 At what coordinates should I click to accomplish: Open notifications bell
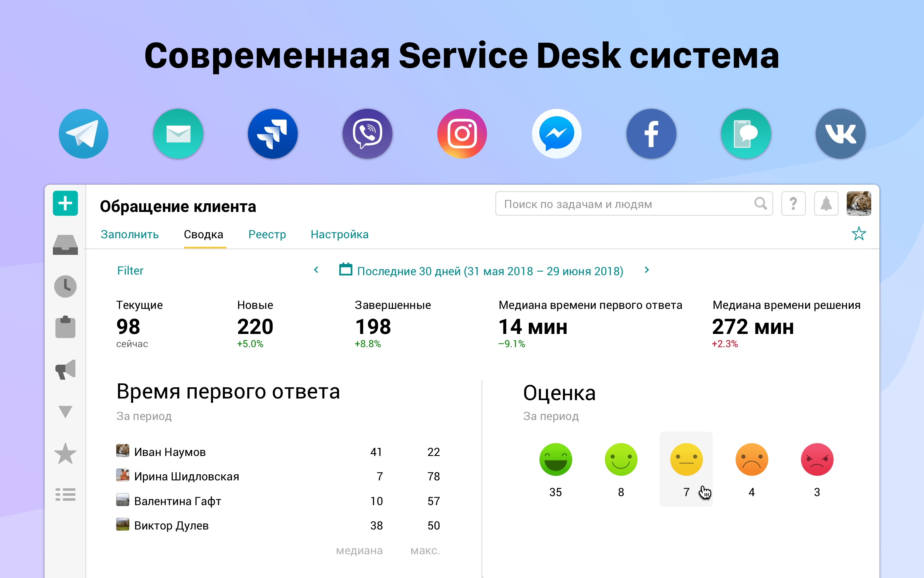[826, 204]
